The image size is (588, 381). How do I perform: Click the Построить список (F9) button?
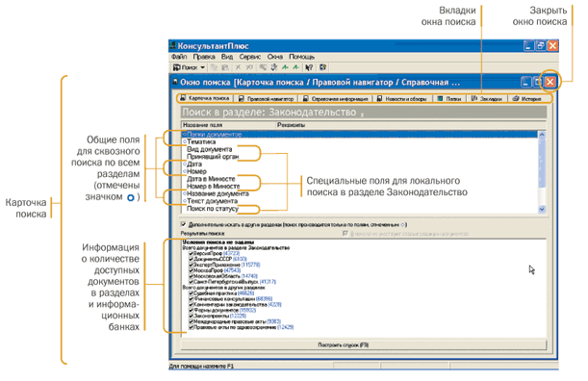click(x=363, y=345)
